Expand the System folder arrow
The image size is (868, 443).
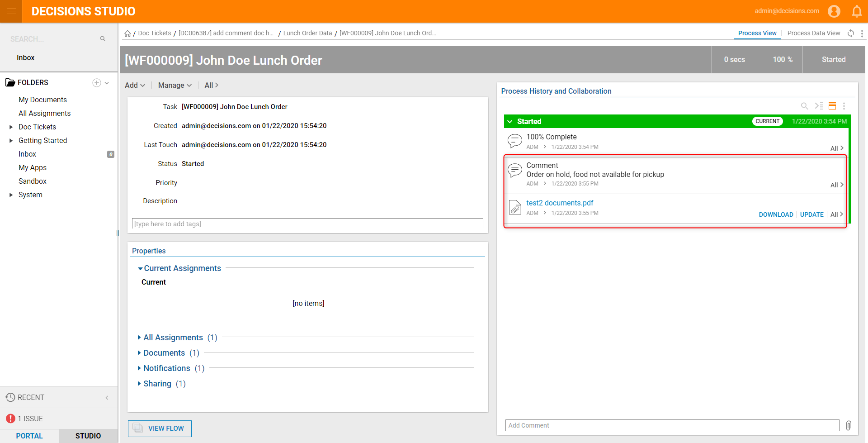tap(11, 195)
